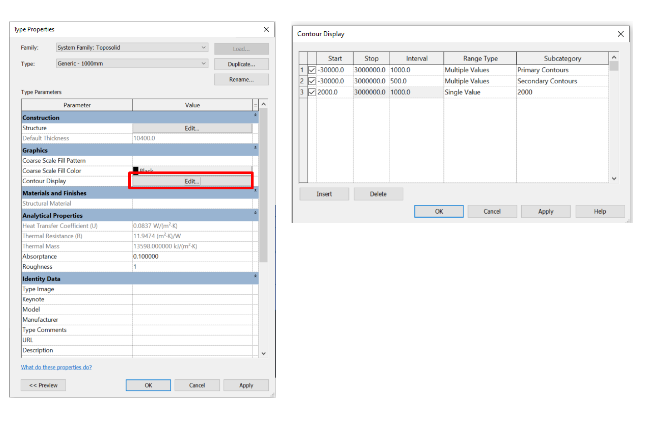Screen dimensions: 651x424
Task: Open the 'What do these properties do?' link
Action: tap(56, 367)
